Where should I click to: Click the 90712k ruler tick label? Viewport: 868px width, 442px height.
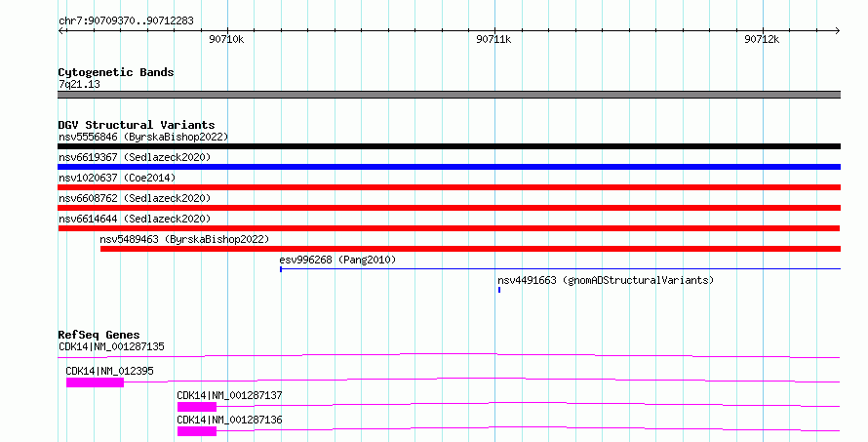[762, 39]
